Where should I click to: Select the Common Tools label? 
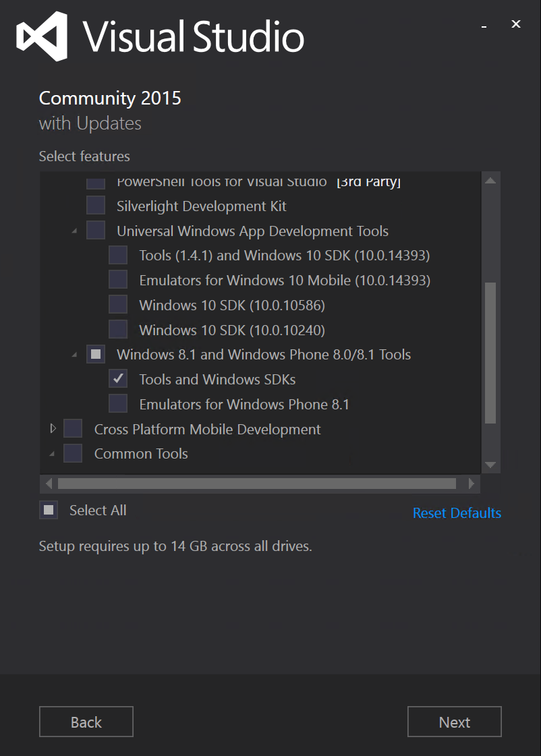(141, 454)
